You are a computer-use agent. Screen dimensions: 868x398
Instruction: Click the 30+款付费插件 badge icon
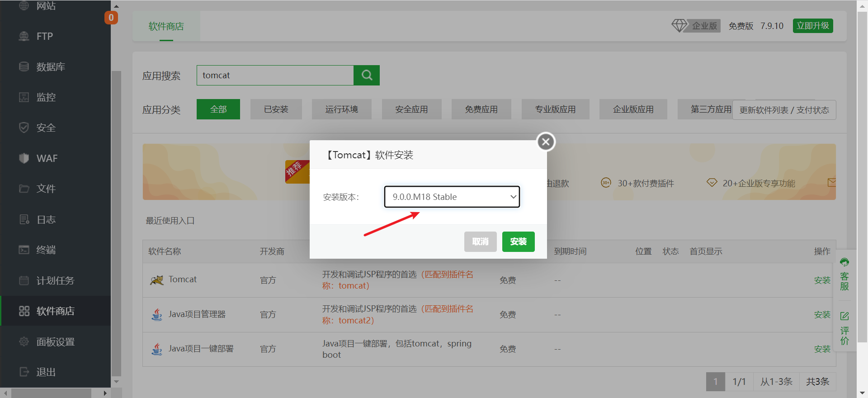pyautogui.click(x=606, y=183)
